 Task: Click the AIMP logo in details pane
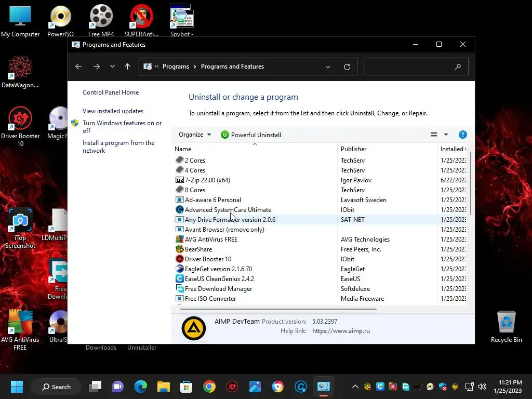coord(194,328)
